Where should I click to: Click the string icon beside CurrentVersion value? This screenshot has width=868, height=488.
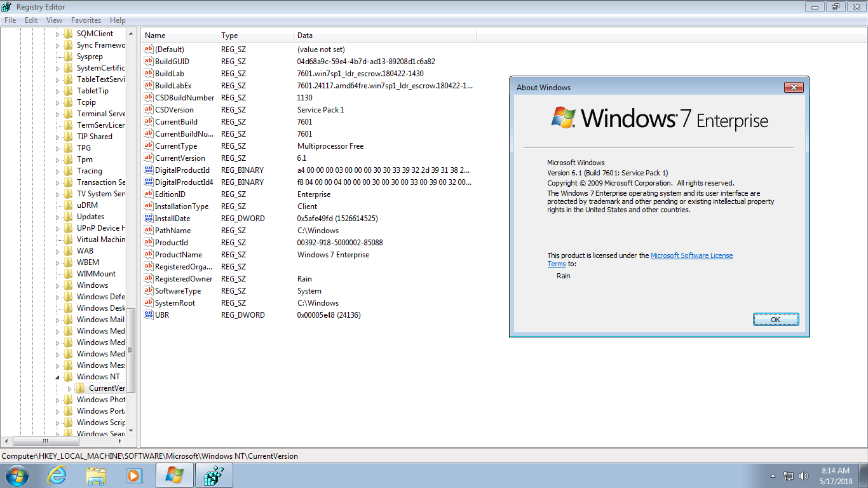(x=149, y=158)
